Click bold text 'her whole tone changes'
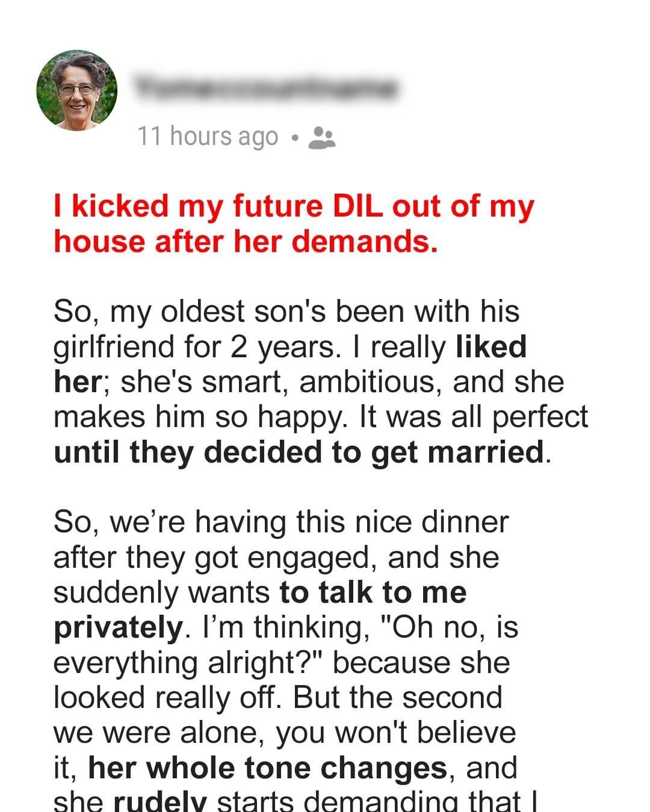 (x=268, y=767)
